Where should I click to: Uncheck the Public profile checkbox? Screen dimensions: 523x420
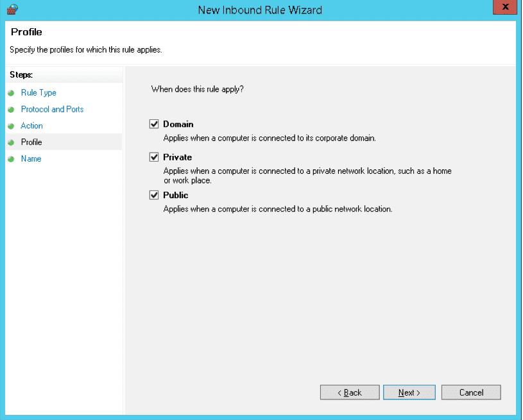tap(154, 194)
